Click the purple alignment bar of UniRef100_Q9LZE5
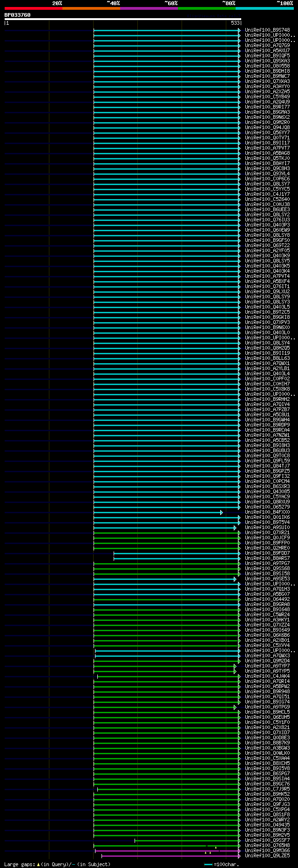 [x=171, y=856]
